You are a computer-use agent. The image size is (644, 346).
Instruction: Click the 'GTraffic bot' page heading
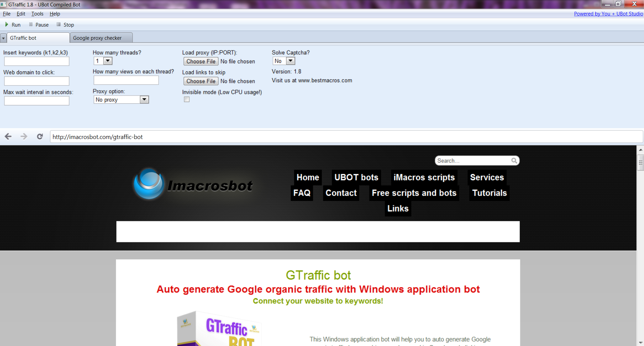click(x=318, y=275)
